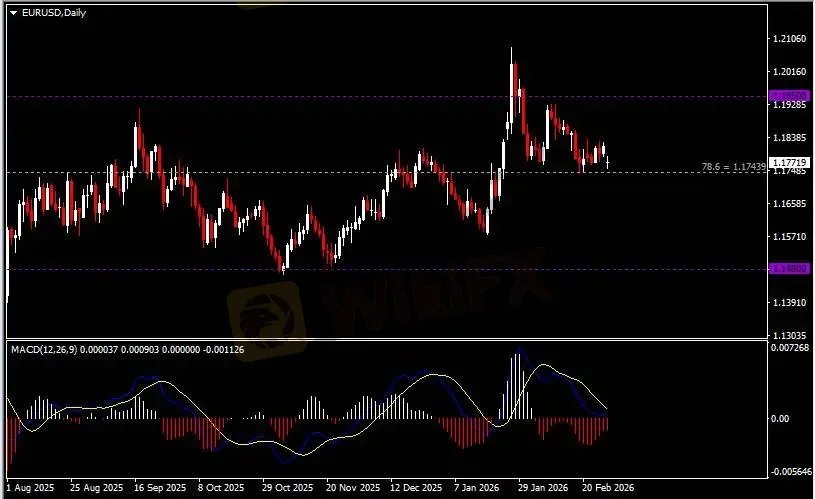Click the Fibonacci label 78.6 = 1.17439
Image resolution: width=815 pixels, height=499 pixels.
733,167
